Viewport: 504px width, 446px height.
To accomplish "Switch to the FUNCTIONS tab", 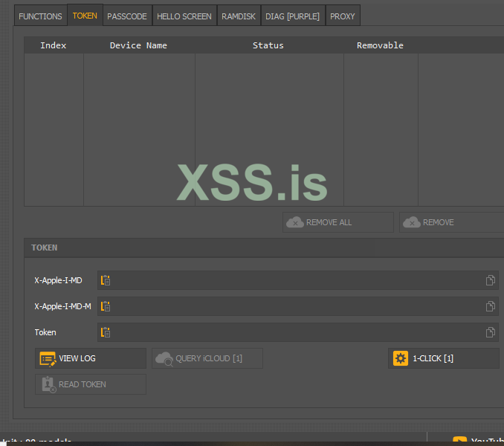I will click(x=40, y=16).
